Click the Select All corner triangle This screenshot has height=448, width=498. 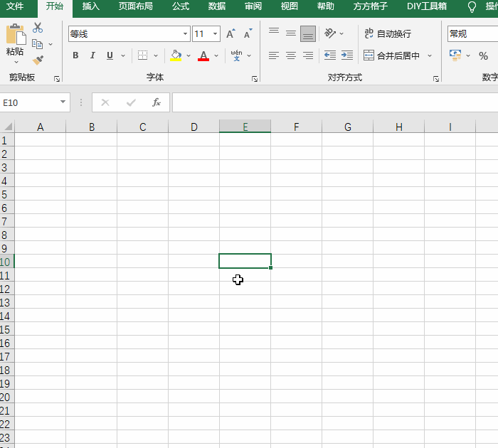pyautogui.click(x=8, y=127)
